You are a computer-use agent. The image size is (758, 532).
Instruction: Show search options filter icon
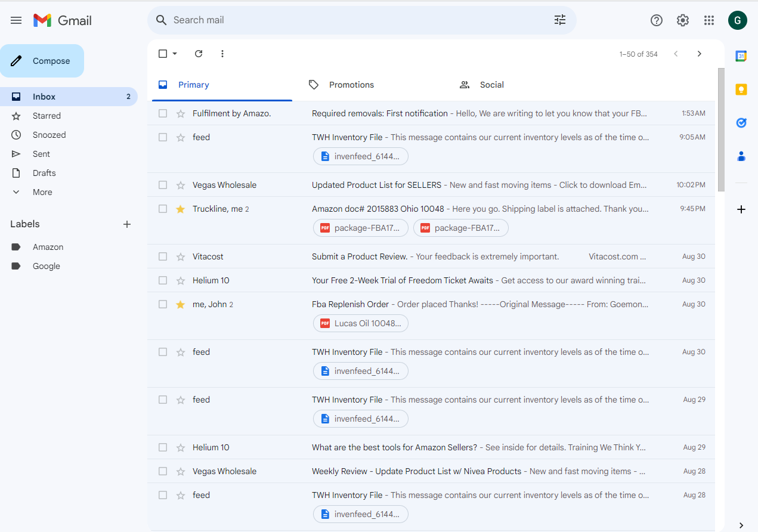[x=559, y=20]
